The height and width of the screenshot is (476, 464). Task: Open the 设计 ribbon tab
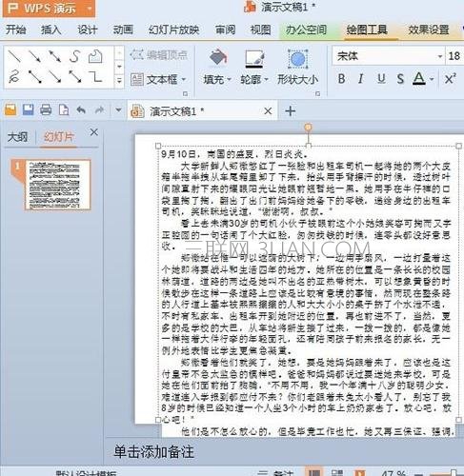(x=87, y=30)
